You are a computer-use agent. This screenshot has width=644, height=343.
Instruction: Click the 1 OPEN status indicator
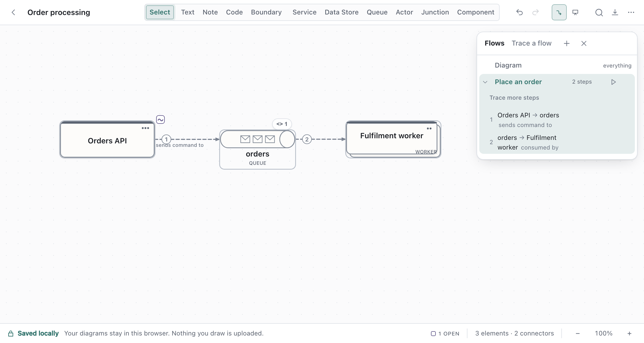pyautogui.click(x=445, y=334)
